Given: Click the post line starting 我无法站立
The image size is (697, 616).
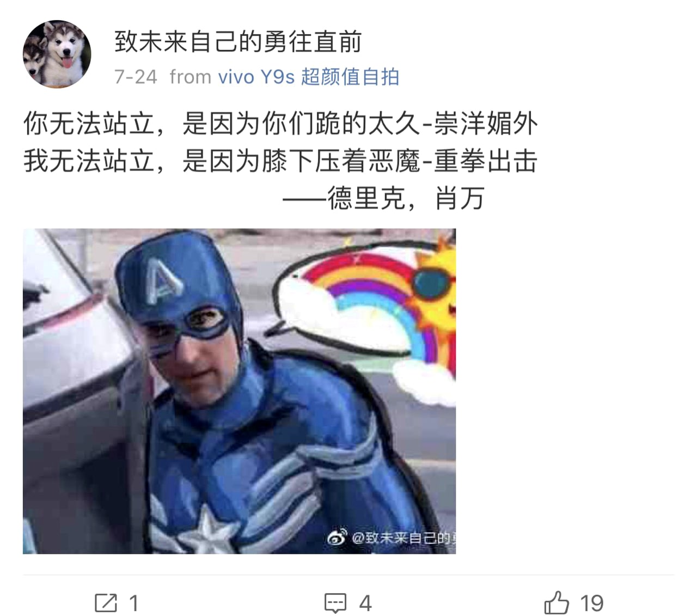Looking at the screenshot, I should [x=280, y=161].
